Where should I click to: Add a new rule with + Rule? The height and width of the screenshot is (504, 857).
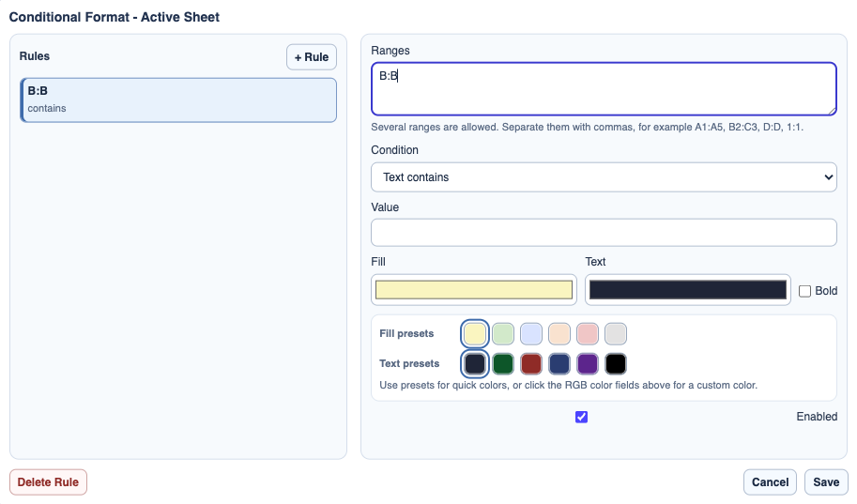[312, 57]
